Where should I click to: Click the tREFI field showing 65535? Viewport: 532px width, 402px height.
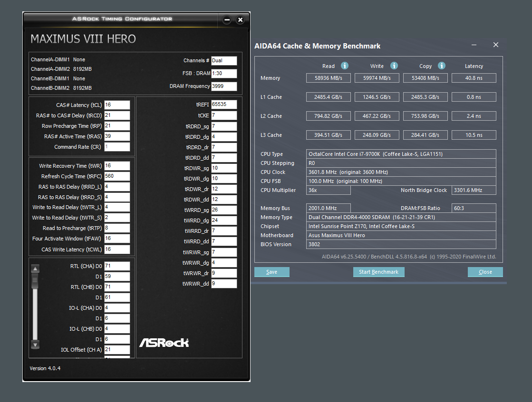224,105
